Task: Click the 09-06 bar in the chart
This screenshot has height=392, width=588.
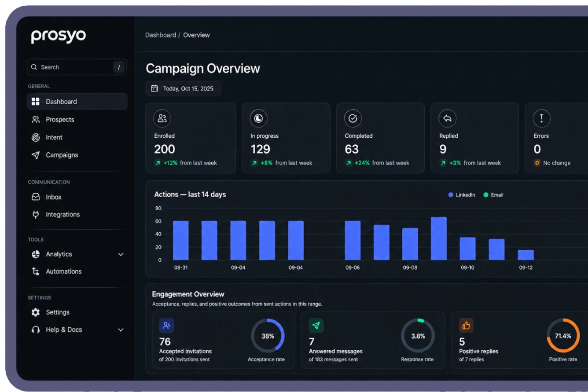Action: tap(353, 240)
